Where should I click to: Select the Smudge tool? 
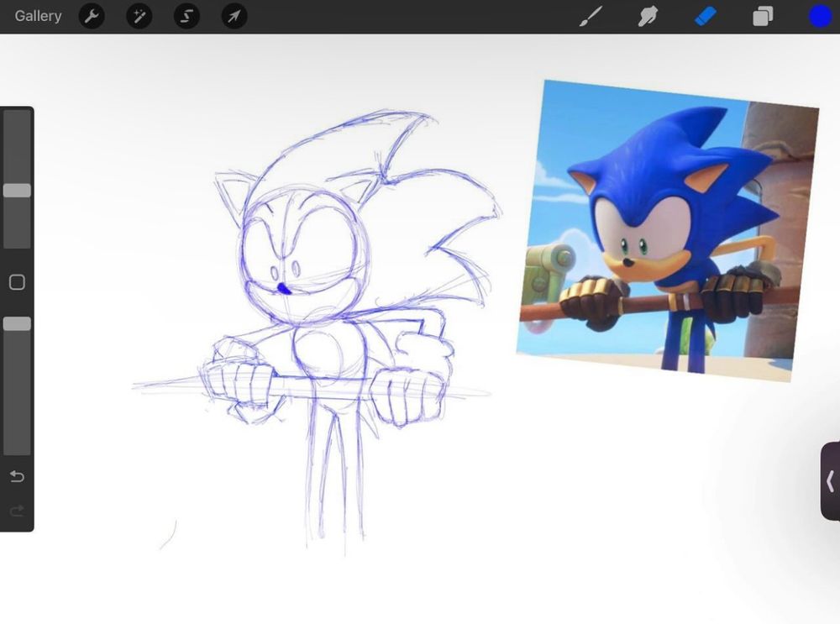[x=648, y=16]
